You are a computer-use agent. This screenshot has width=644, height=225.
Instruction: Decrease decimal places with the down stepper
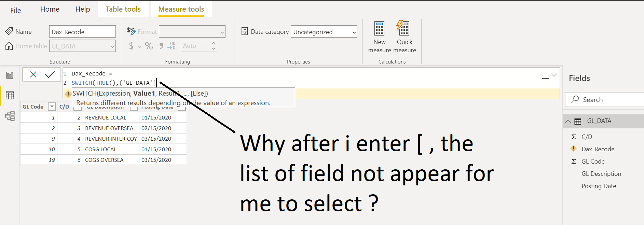point(214,48)
